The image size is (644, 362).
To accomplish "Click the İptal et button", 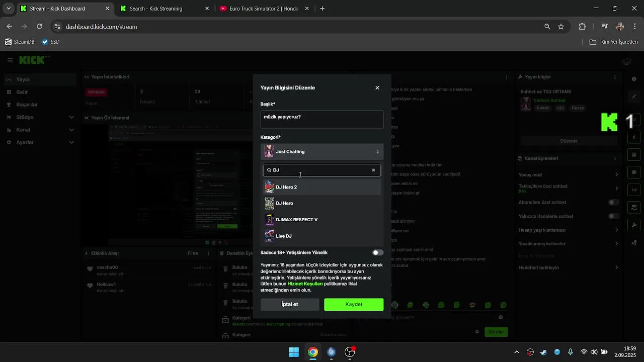I will (x=290, y=304).
